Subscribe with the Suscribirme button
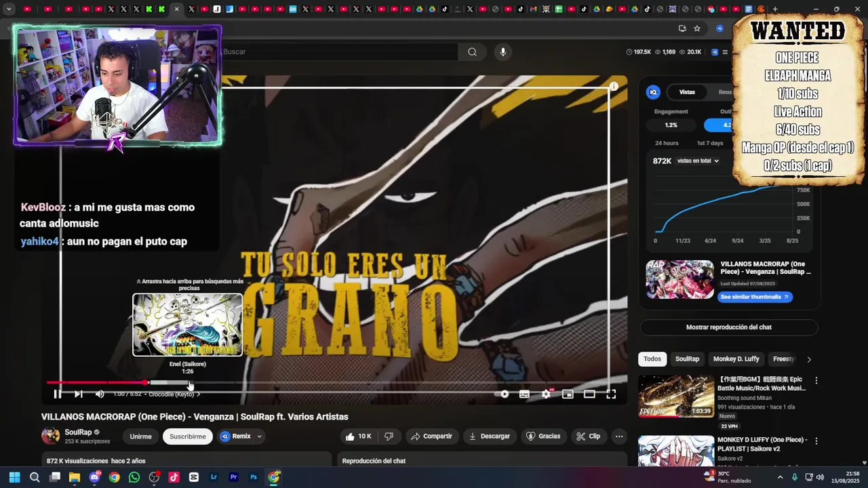This screenshot has height=488, width=868. coord(188,436)
